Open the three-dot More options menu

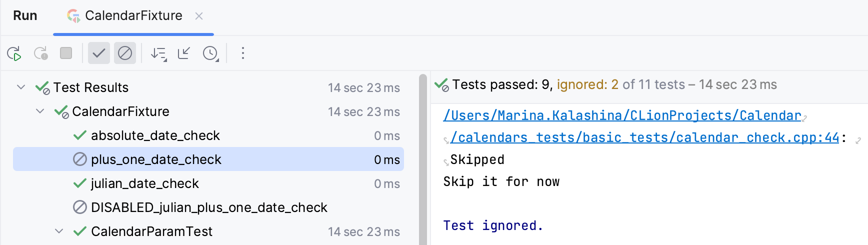pos(243,53)
